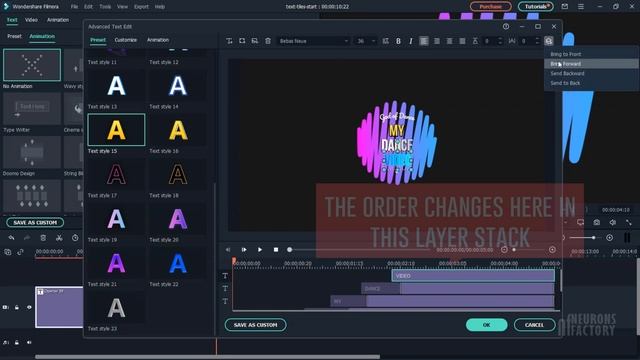Click the line spacing icon
Image resolution: width=640 pixels, height=360 pixels.
[475, 41]
